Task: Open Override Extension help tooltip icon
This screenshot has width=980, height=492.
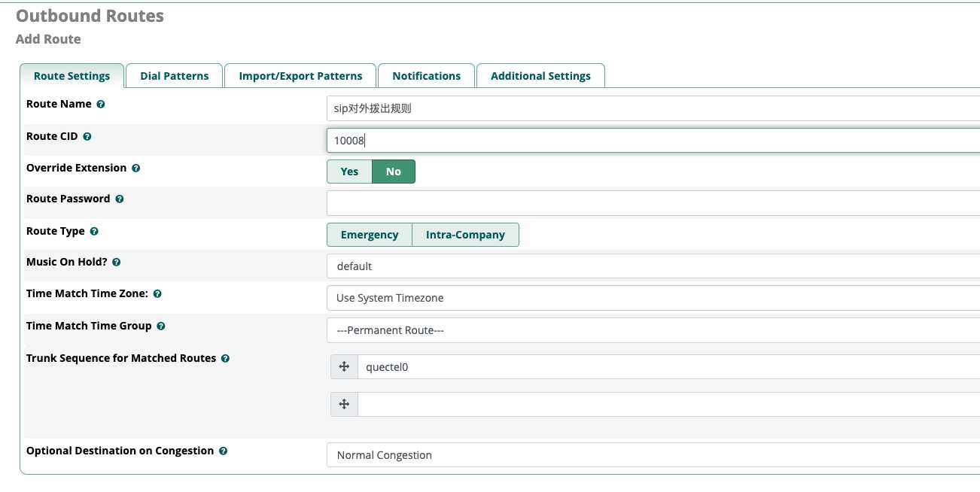Action: [135, 169]
